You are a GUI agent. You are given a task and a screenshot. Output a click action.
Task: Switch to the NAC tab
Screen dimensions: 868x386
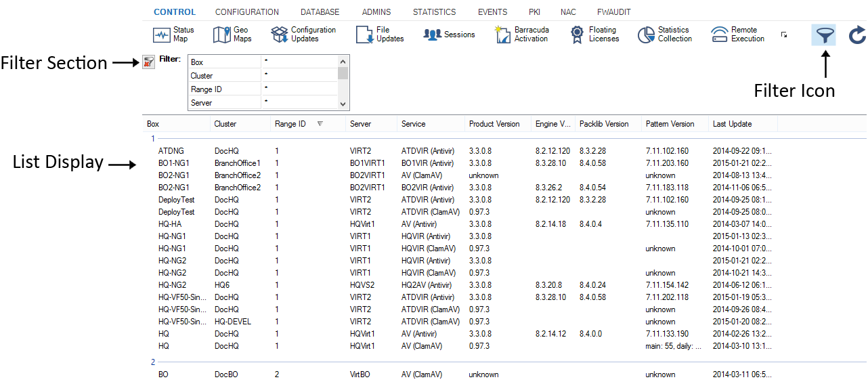[568, 12]
